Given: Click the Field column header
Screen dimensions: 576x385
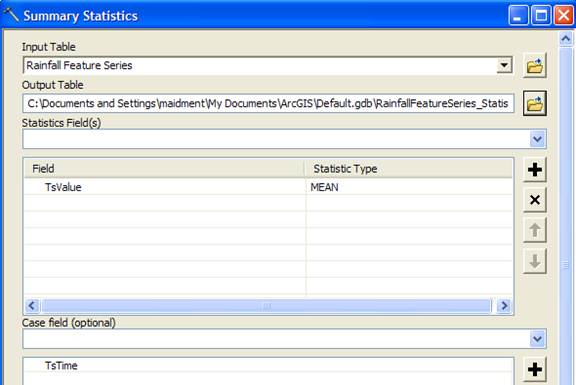Looking at the screenshot, I should (x=165, y=169).
